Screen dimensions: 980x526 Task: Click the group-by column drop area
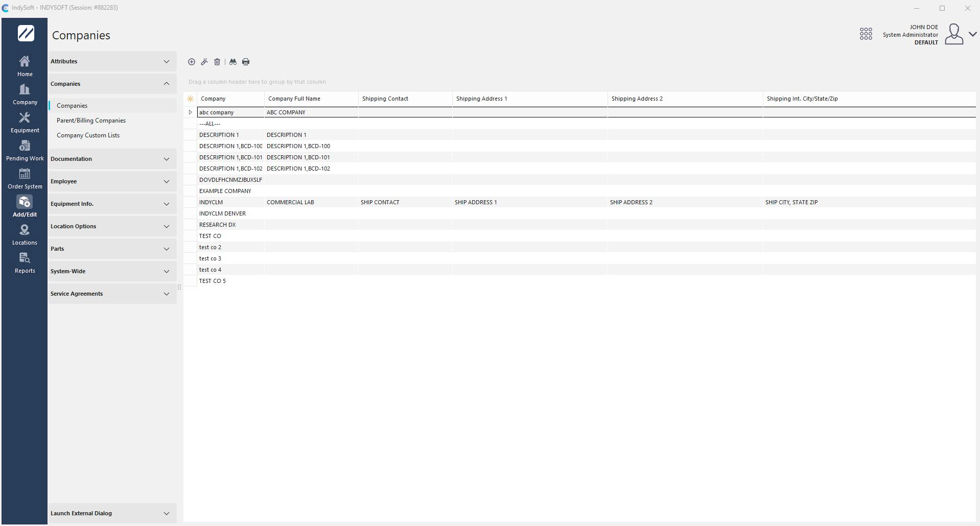pos(579,82)
